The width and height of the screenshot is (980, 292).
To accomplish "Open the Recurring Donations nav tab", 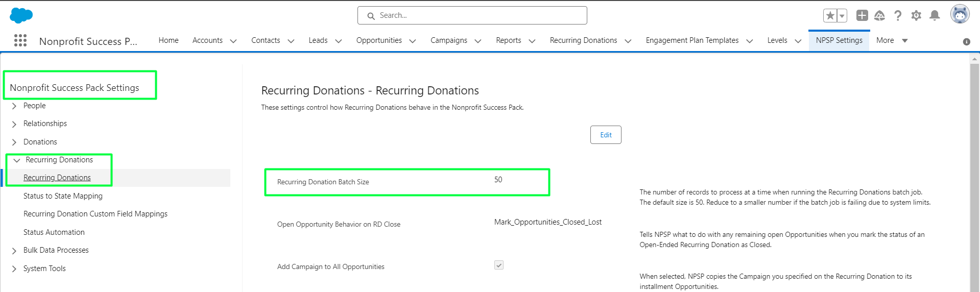I will (x=583, y=40).
